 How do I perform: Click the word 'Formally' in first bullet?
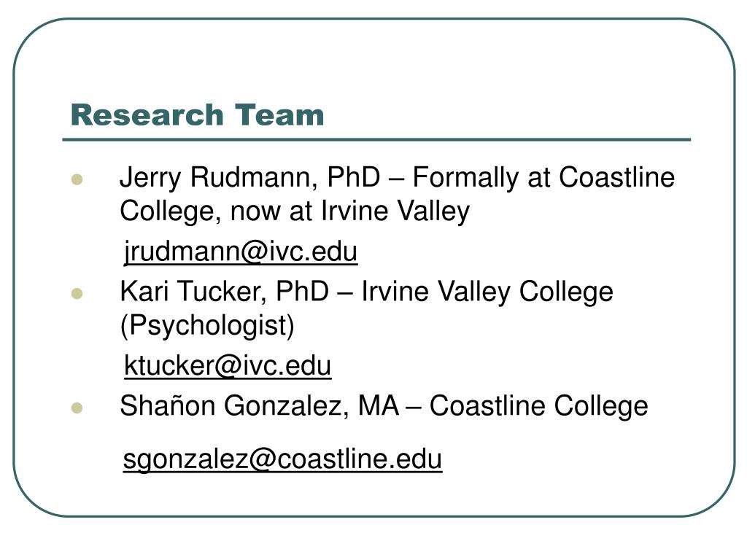(466, 178)
